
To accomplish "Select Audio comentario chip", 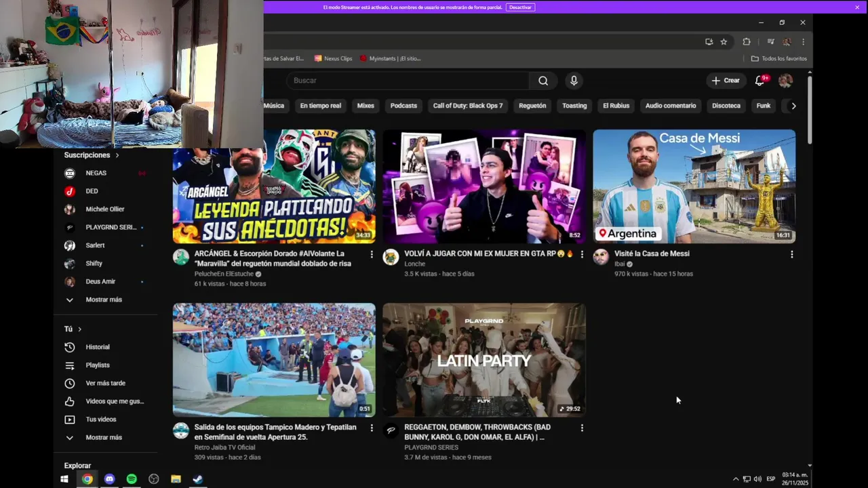I will (x=671, y=106).
